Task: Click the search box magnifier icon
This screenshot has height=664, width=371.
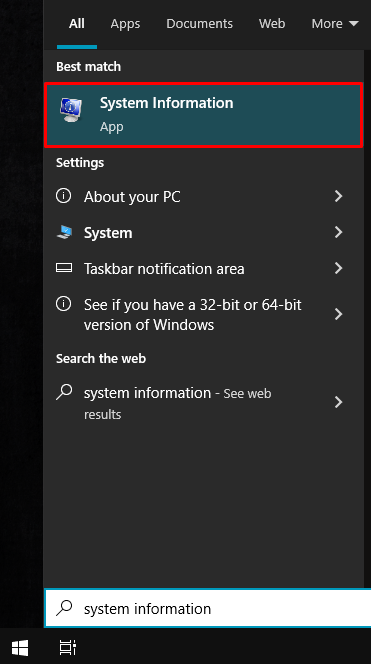Action: 64,608
